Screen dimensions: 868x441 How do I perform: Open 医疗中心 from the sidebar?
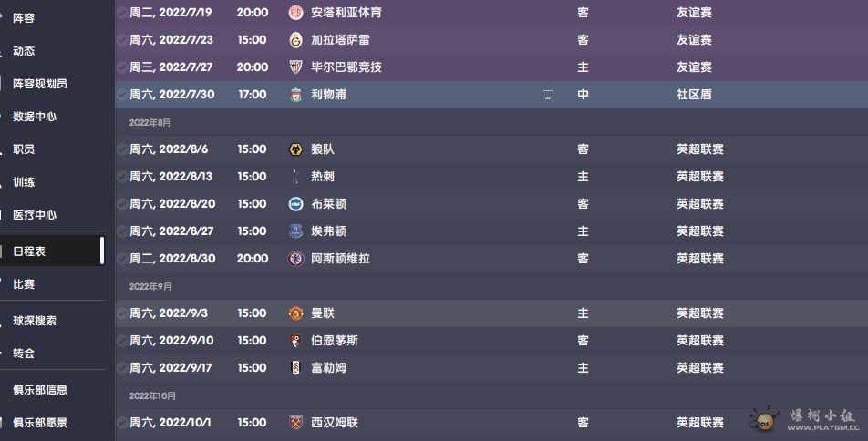tap(35, 215)
